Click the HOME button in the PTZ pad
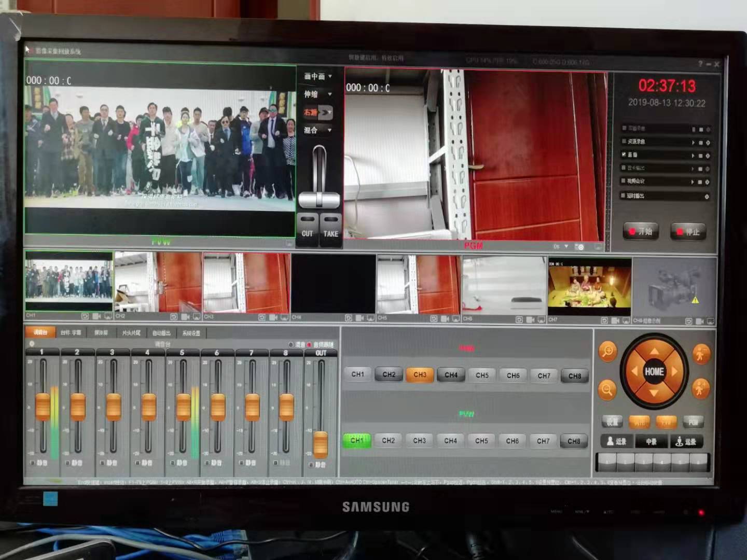Screen dimensions: 747x560 [x=654, y=372]
